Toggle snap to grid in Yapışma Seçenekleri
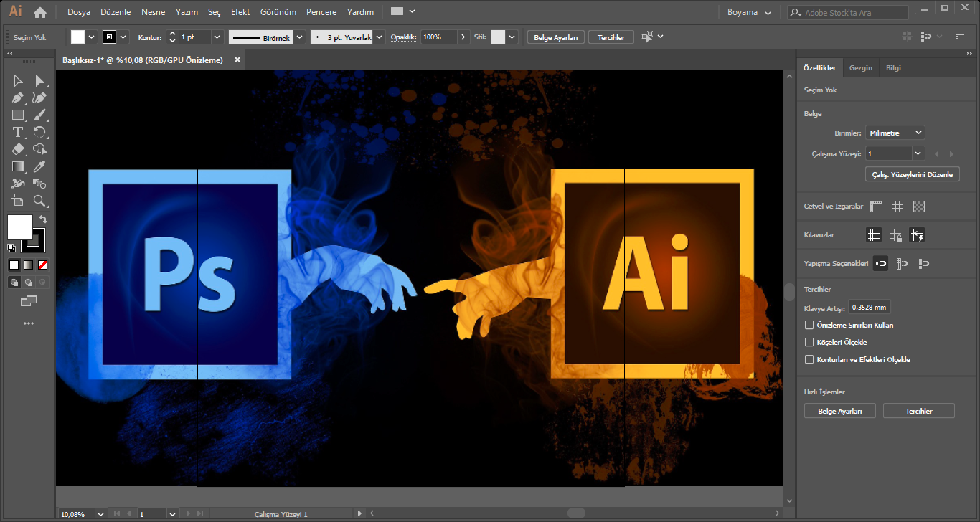The height and width of the screenshot is (522, 980). coord(903,264)
